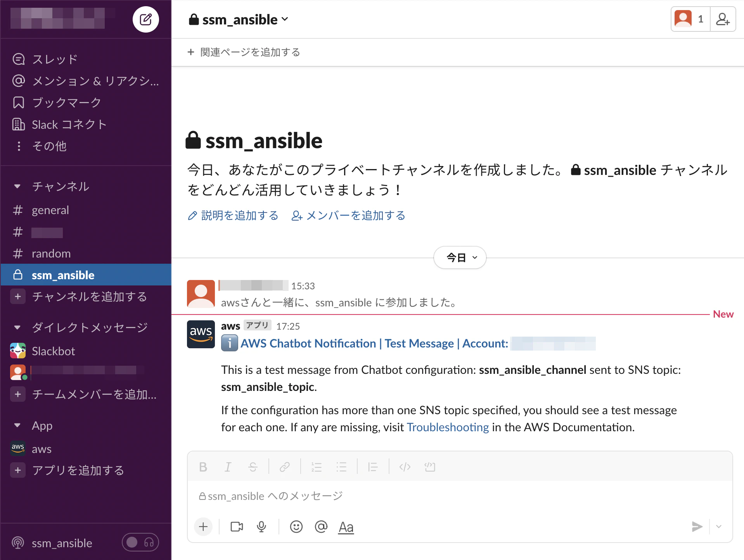Toggle the huddle headphones switch

tap(140, 543)
